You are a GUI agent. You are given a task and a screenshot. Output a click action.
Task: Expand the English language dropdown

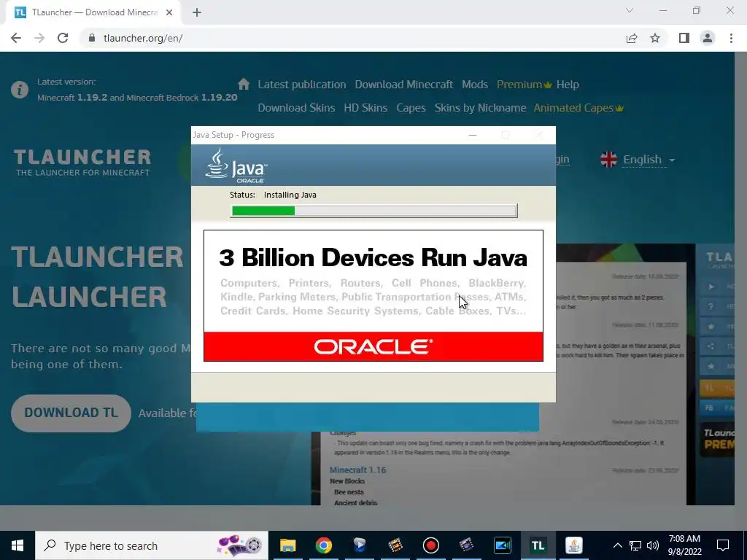coord(649,160)
